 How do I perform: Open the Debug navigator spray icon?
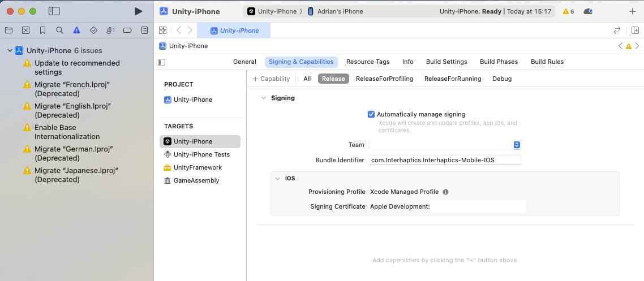click(110, 30)
